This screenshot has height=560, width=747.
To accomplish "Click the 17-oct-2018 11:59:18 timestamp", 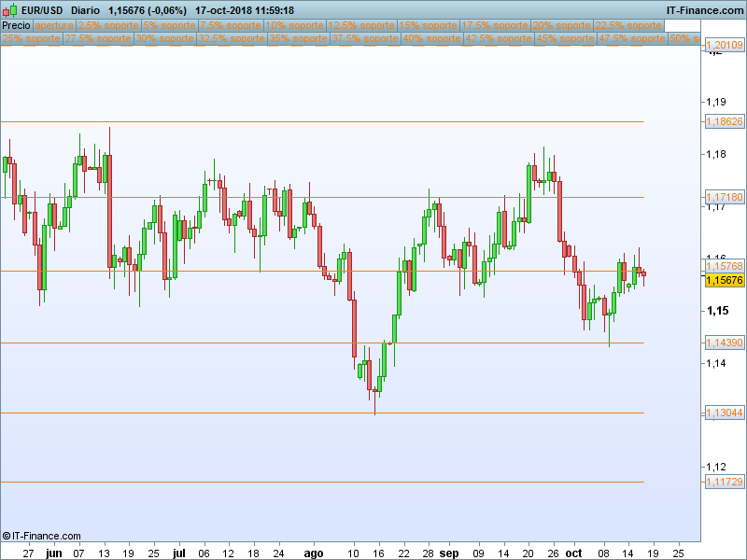I will tap(245, 10).
